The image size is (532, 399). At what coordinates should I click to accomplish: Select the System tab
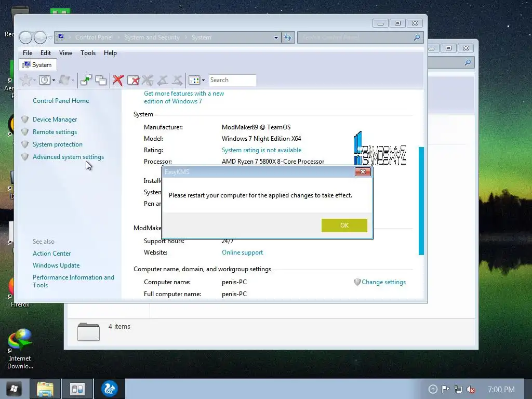37,64
